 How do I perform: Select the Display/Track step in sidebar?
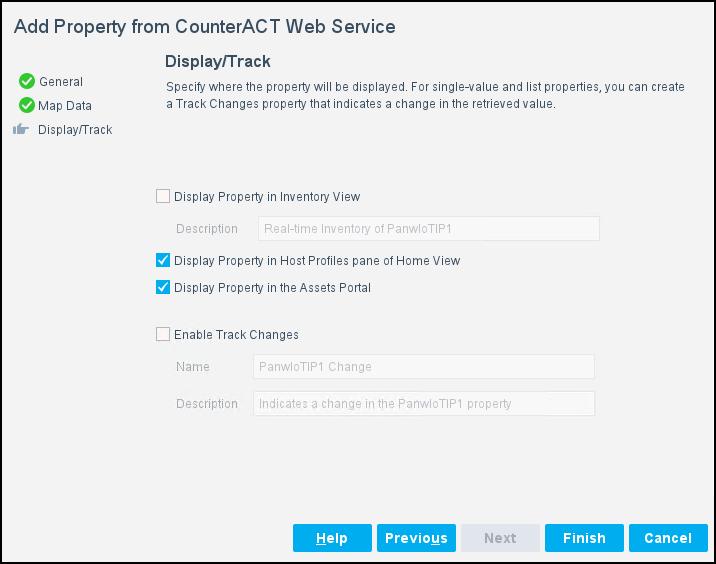click(x=75, y=130)
